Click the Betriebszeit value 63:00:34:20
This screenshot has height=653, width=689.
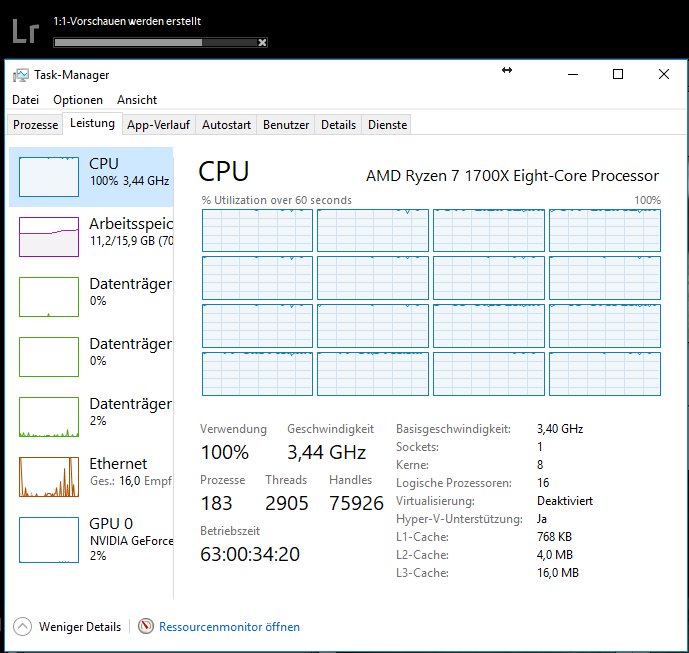pos(250,554)
